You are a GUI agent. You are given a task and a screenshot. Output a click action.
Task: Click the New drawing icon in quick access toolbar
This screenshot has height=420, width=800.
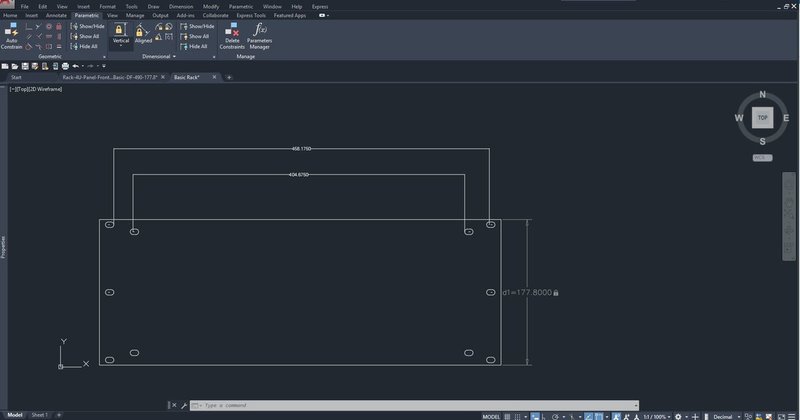pos(5,66)
